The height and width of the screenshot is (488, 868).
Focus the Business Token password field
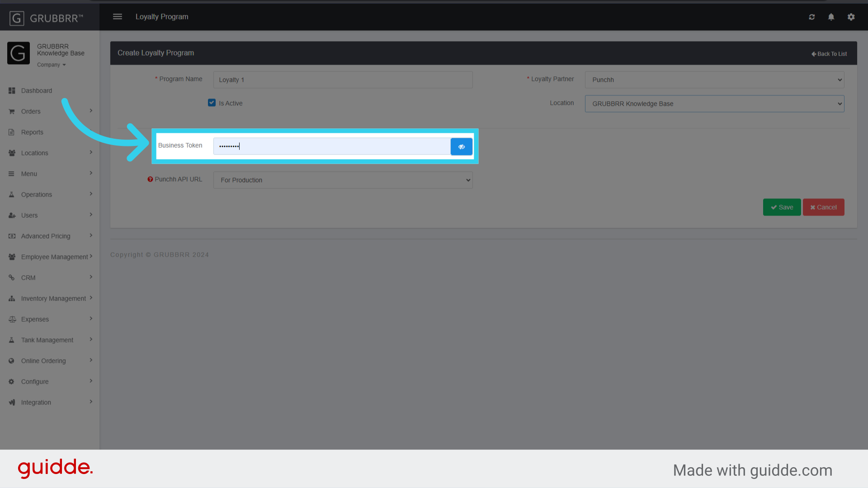[332, 146]
